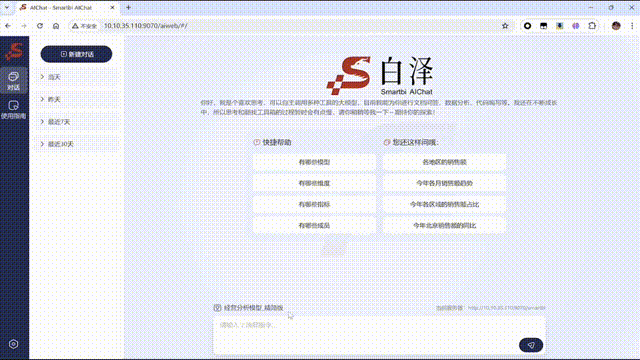This screenshot has width=640, height=360.
Task: Choose suggestion 今年各月销售额趋势
Action: pyautogui.click(x=444, y=183)
